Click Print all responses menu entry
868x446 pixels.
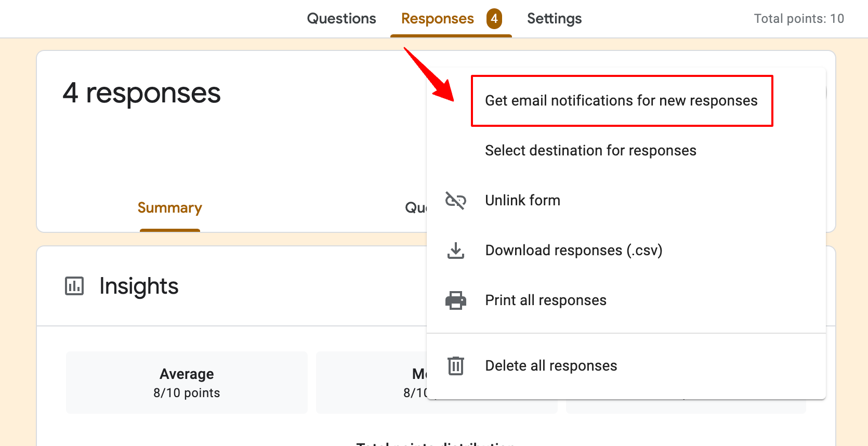click(545, 300)
